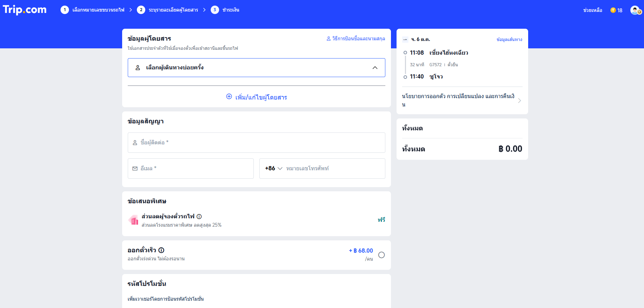The width and height of the screenshot is (644, 308).
Task: Click the ชื่อผู้ติดต่อ contact name field
Action: [x=256, y=143]
